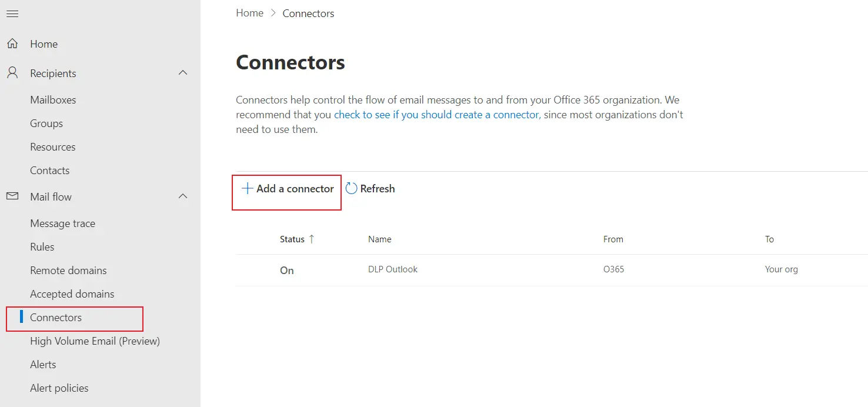The width and height of the screenshot is (868, 407).
Task: Collapse the Recipients section
Action: pos(183,72)
